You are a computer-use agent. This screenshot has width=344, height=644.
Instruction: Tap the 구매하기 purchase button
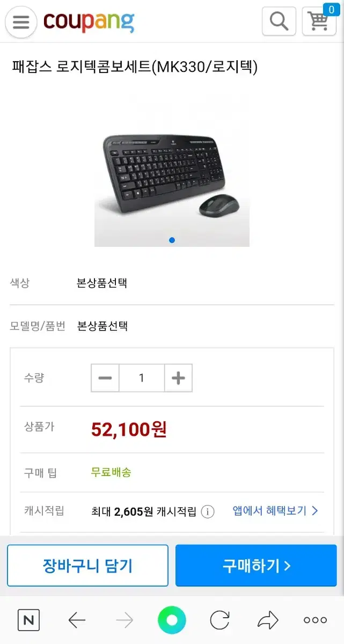tap(257, 566)
